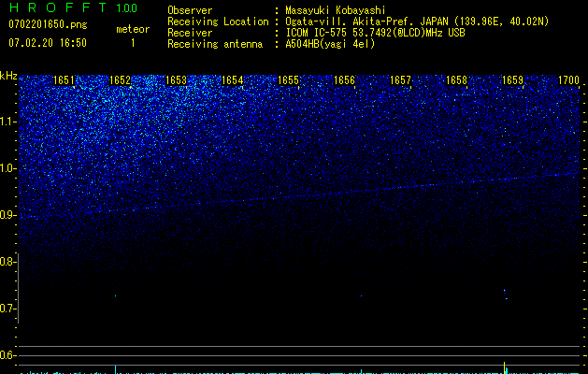
Task: Click the yellow meteor echo spike near 1659
Action: [505, 367]
